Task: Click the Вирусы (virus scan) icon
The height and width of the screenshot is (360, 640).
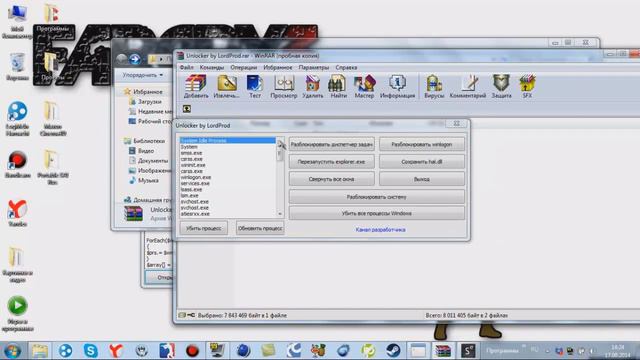Action: click(434, 86)
